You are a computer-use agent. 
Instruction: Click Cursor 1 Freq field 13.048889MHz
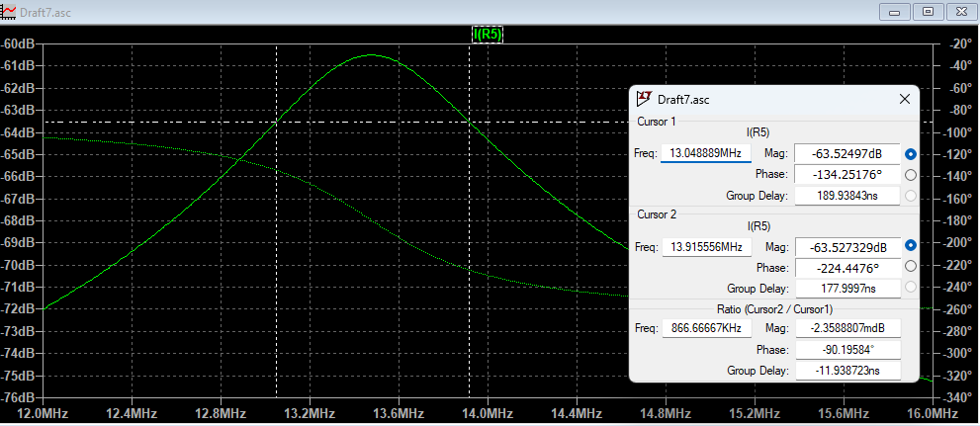706,153
